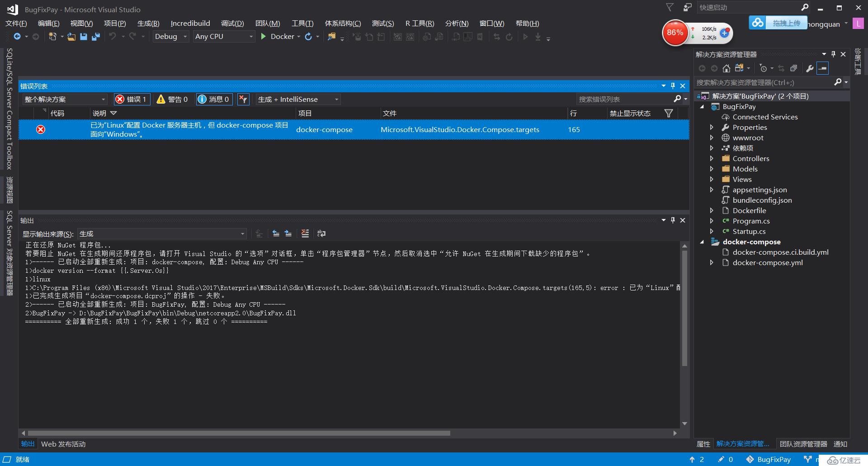Click the 86% memory usage indicator
Screen dimensions: 868x466
(675, 33)
